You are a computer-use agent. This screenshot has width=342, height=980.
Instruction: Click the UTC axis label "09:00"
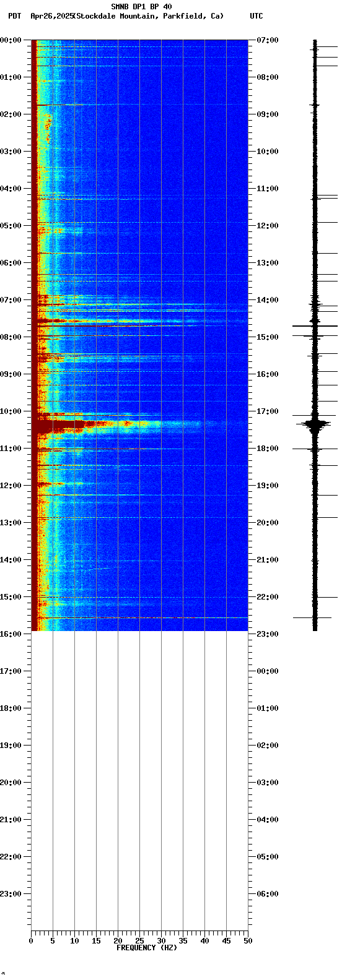268,114
